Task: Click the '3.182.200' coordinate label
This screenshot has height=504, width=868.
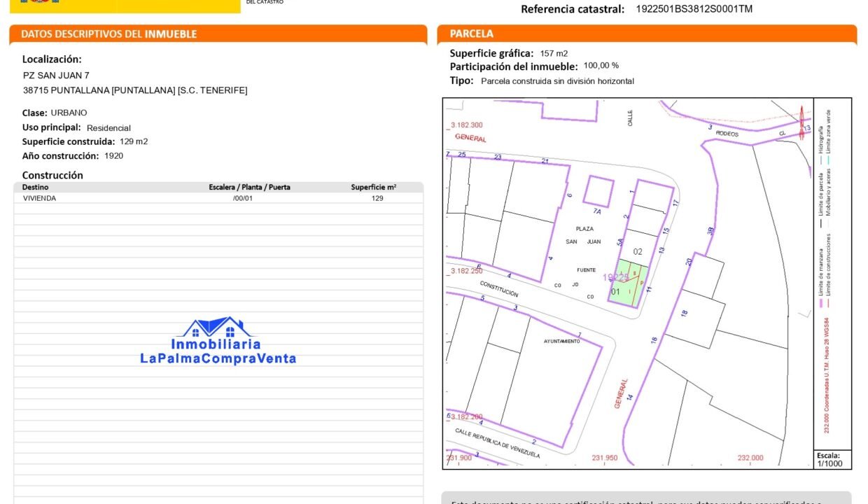Action: pyautogui.click(x=468, y=416)
